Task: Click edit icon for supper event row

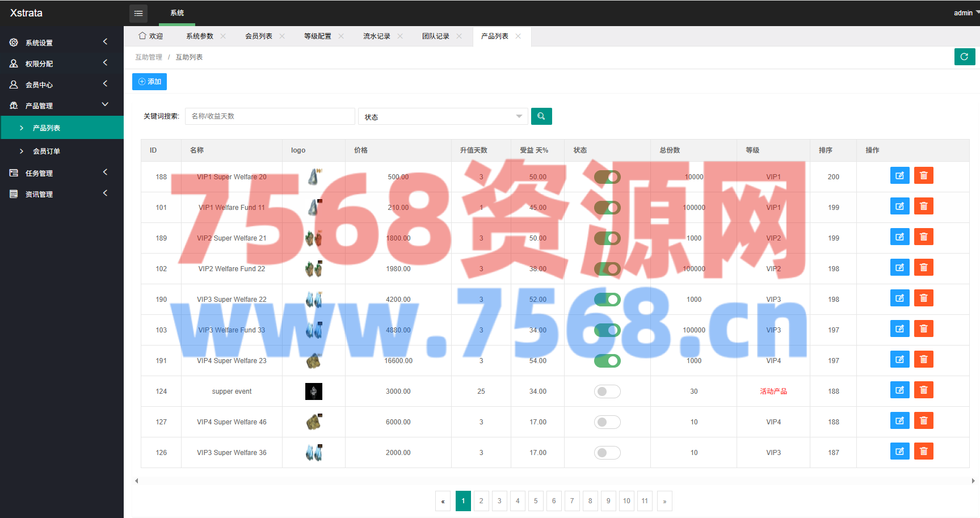Action: 899,390
